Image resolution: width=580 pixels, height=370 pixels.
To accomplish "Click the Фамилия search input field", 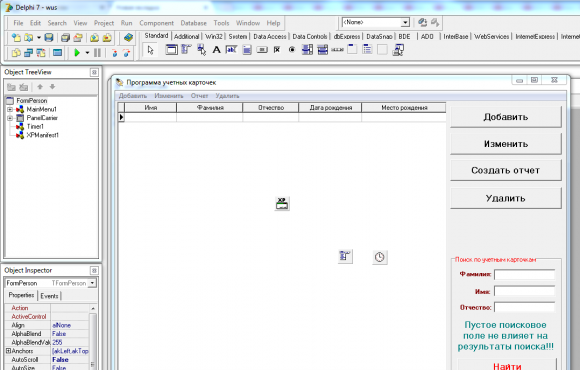I will [525, 275].
